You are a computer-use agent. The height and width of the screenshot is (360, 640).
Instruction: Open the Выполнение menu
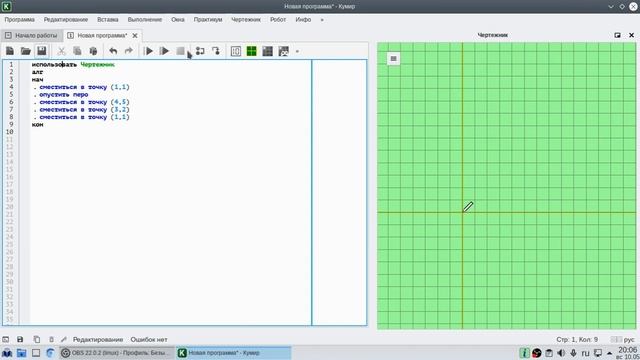(145, 20)
